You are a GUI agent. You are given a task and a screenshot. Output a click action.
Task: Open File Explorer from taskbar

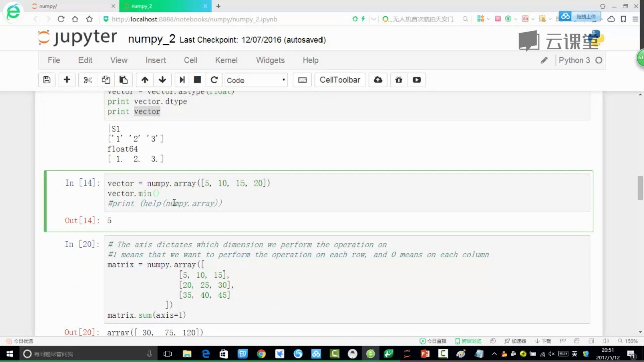187,354
